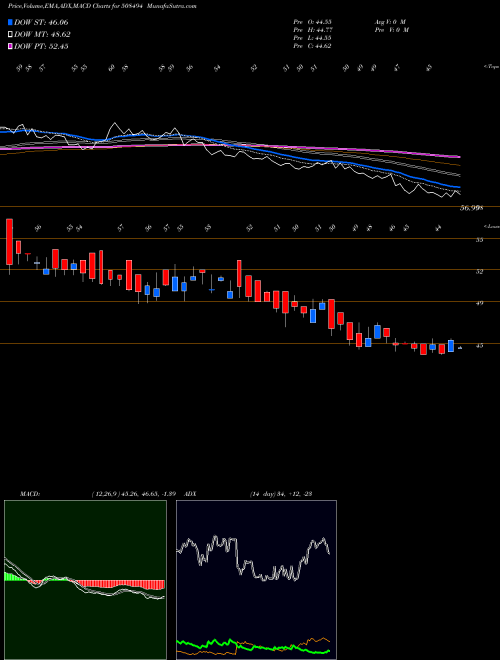This screenshot has height=660, width=500.
Task: Click the MACD (12,26,9) values text
Action: pyautogui.click(x=136, y=494)
